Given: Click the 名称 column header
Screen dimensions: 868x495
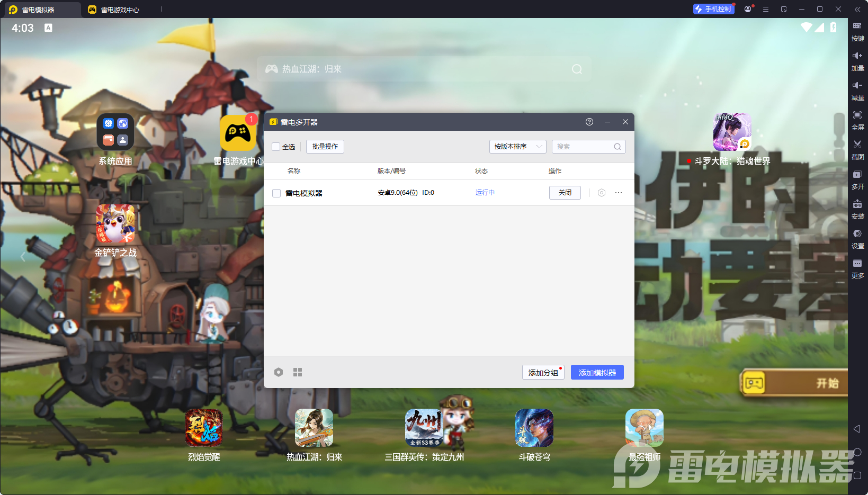Looking at the screenshot, I should pos(294,171).
